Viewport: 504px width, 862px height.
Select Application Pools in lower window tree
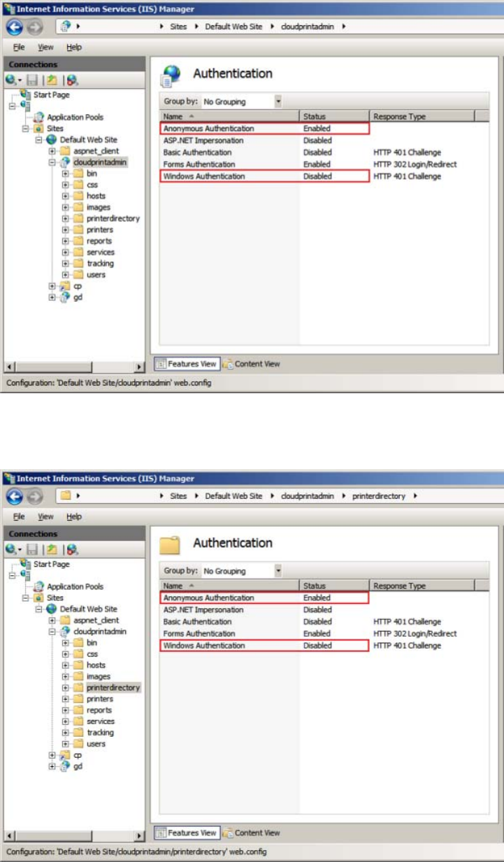75,587
